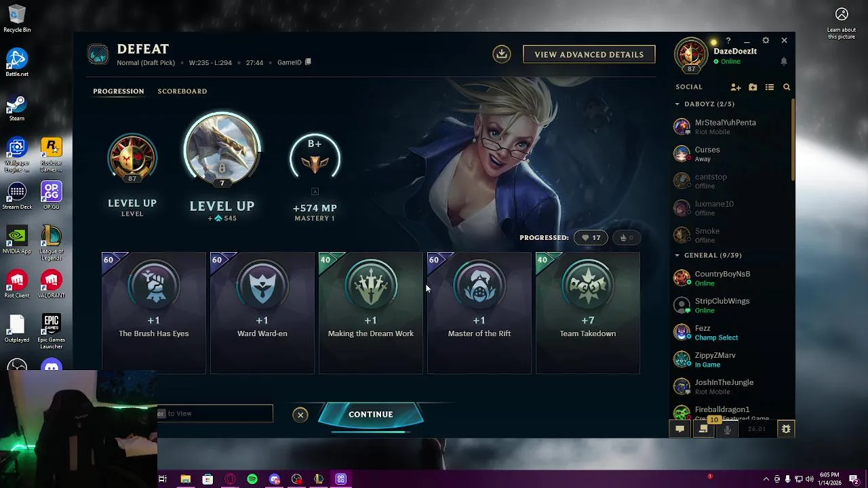Click VIEW ADVANCED DETAILS button

pos(589,54)
